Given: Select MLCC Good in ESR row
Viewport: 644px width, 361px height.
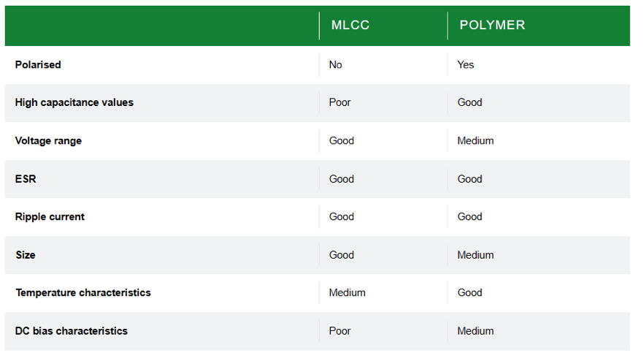Looking at the screenshot, I should (x=341, y=179).
